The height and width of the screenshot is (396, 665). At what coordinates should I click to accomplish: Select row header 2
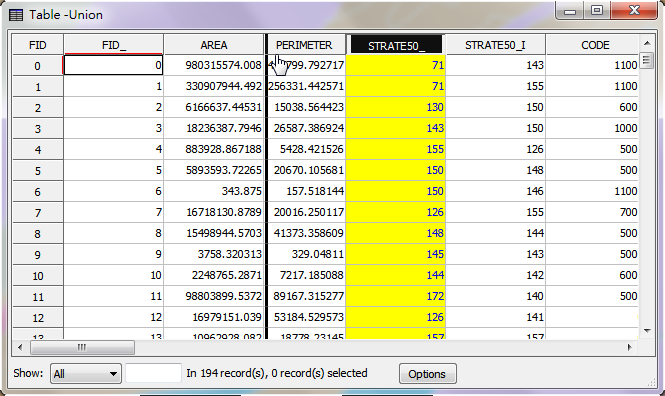pyautogui.click(x=38, y=108)
